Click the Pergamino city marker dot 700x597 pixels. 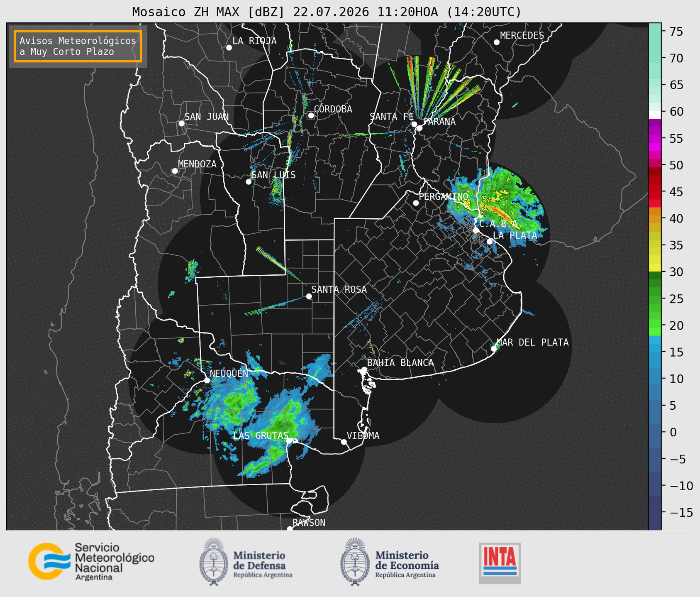[x=416, y=203]
